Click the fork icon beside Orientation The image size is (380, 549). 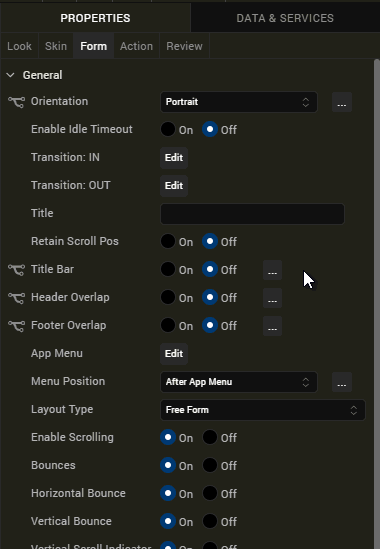coord(16,102)
